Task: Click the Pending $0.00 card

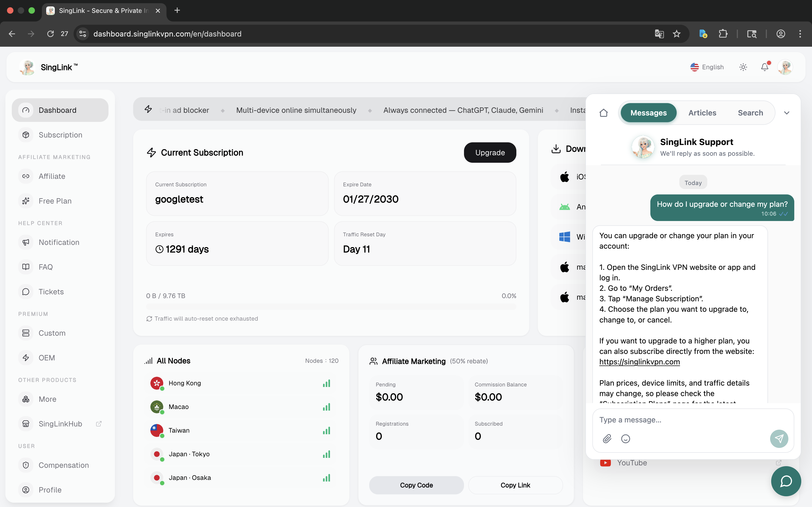Action: click(416, 392)
